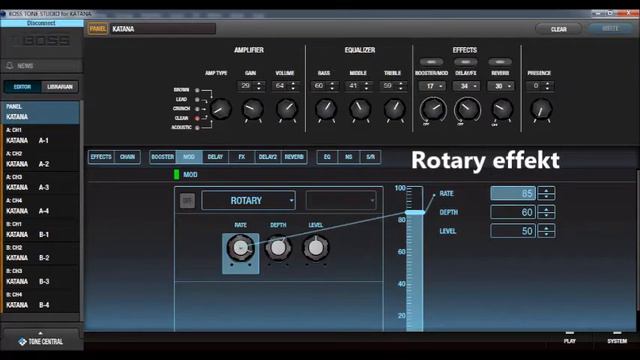This screenshot has height=360, width=640.
Task: Open the Reverb value dropdown showing 30
Action: (x=500, y=86)
